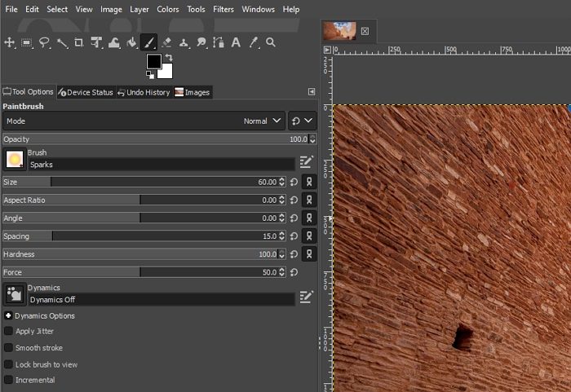Select the Rectangle Select tool
This screenshot has height=392, width=571.
(x=27, y=42)
